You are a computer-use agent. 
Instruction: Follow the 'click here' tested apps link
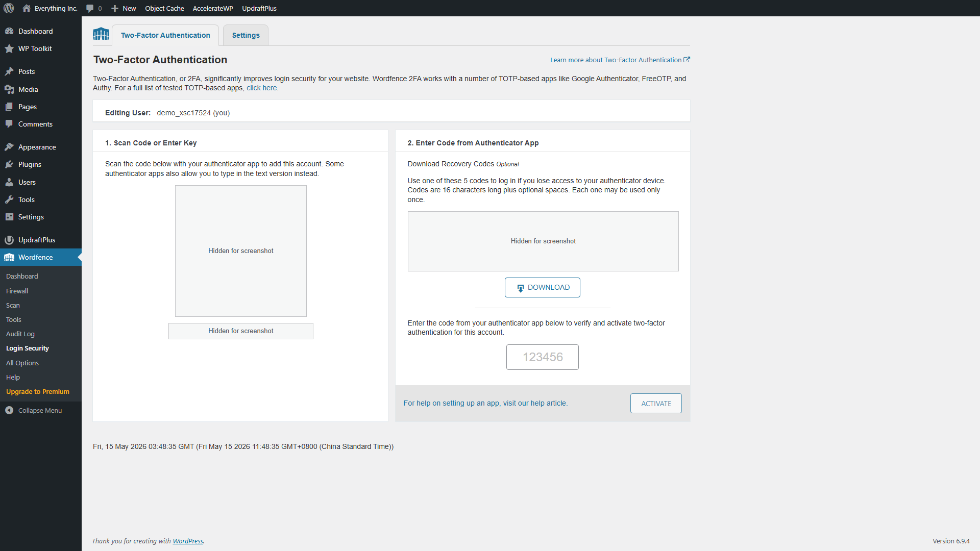pos(262,88)
